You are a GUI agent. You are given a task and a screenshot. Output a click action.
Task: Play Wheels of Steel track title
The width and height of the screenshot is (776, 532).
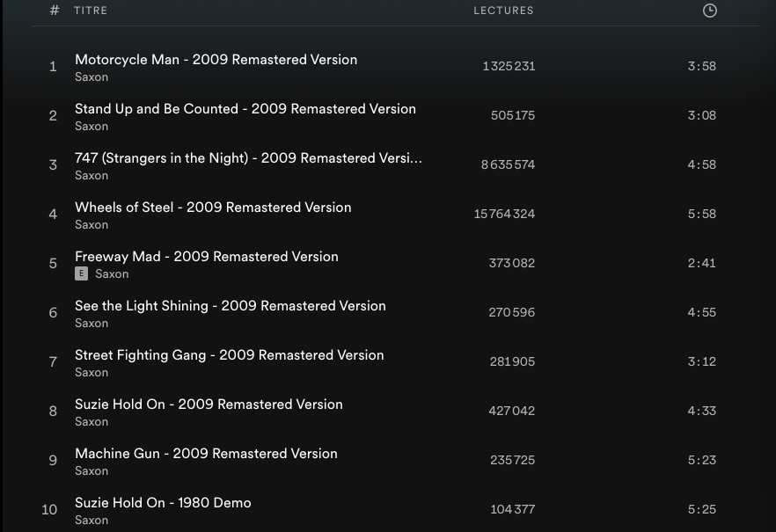[x=213, y=208]
